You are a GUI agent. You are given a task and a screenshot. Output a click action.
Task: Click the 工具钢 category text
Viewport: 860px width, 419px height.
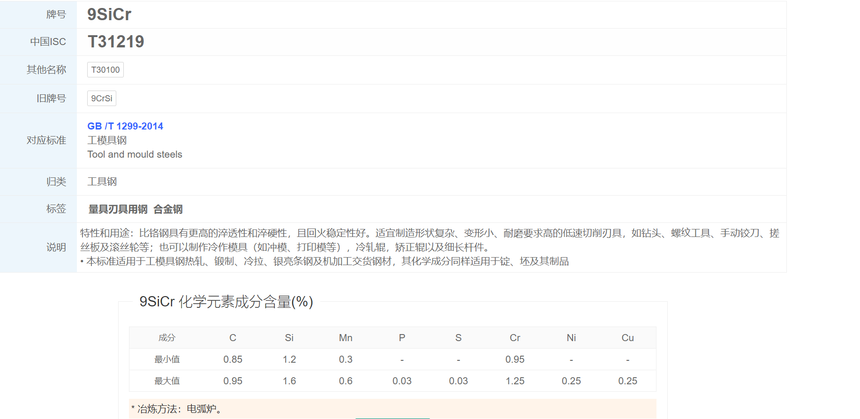[x=102, y=181]
